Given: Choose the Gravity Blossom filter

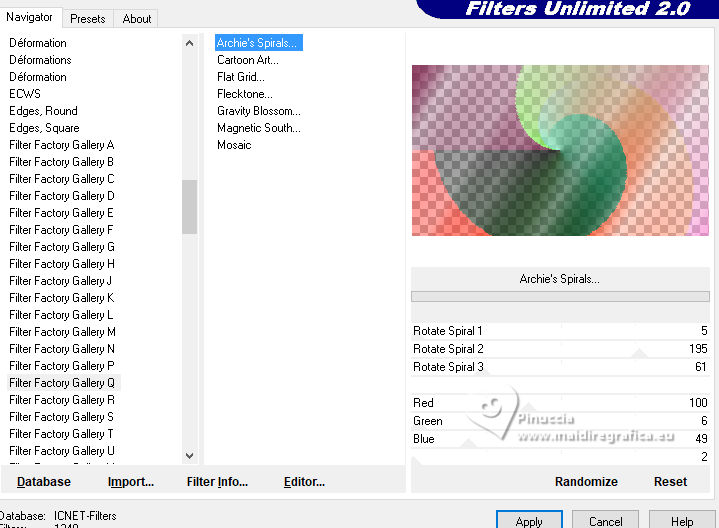Looking at the screenshot, I should tap(259, 111).
